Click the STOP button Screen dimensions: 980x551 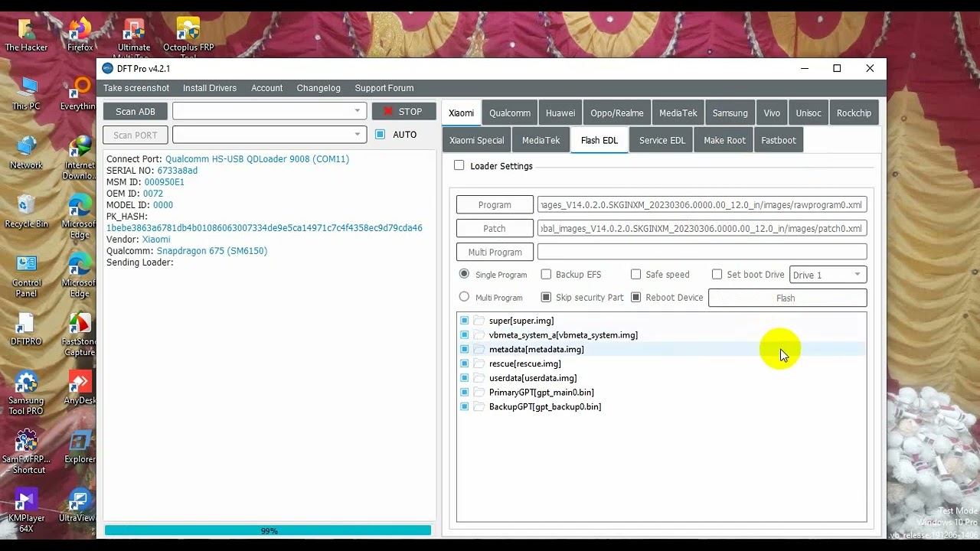(403, 111)
